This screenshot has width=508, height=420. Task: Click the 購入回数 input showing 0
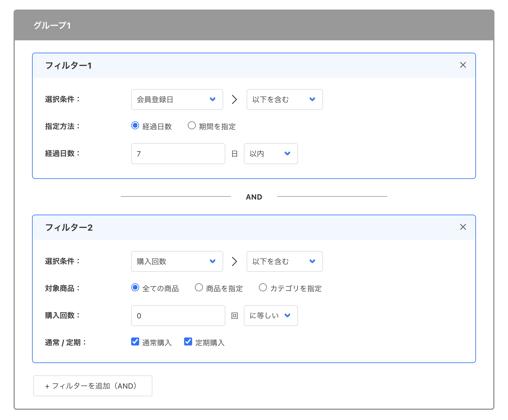[x=178, y=315]
